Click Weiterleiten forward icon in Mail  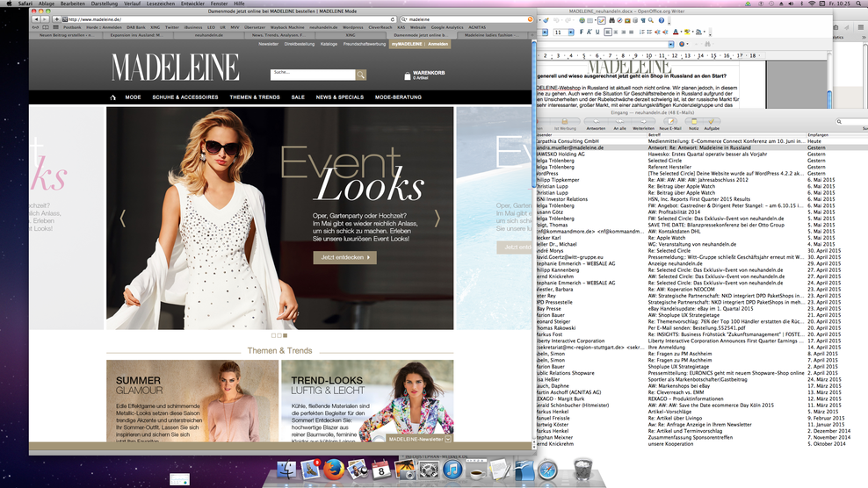643,121
